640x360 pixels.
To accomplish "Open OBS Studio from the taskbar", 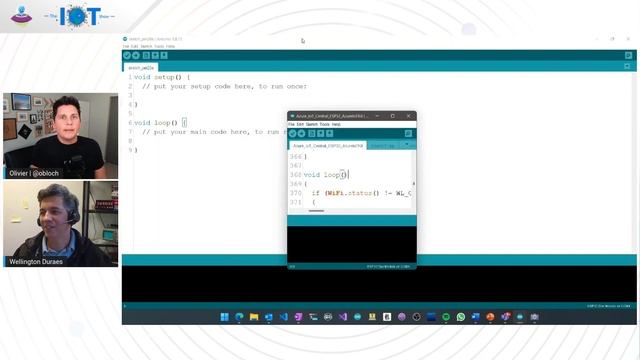I will click(x=416, y=317).
